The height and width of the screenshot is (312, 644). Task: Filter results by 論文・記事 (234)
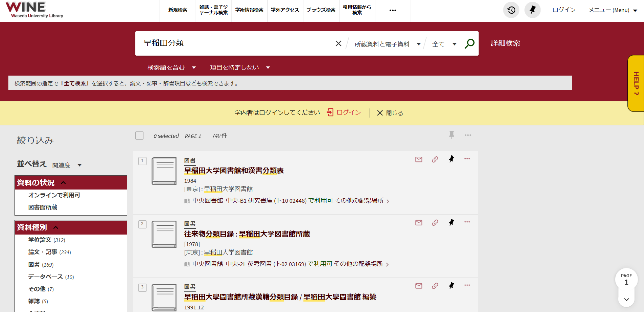click(x=49, y=252)
